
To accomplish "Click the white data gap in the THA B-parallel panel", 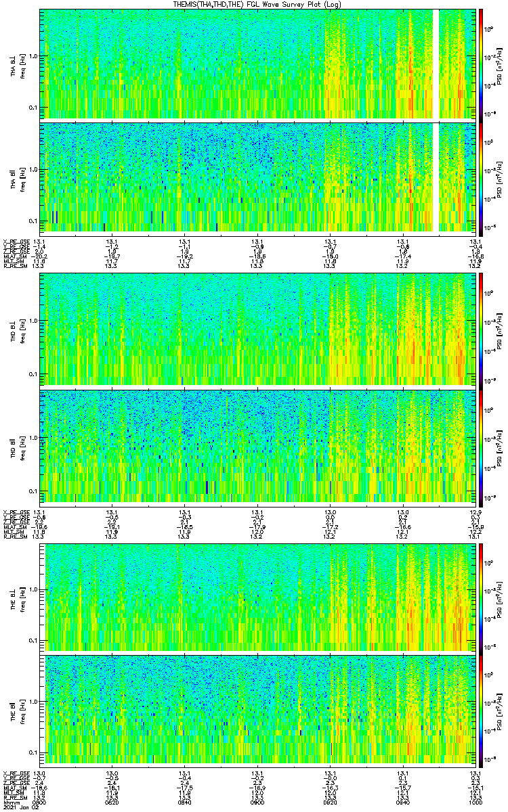I will click(x=436, y=178).
